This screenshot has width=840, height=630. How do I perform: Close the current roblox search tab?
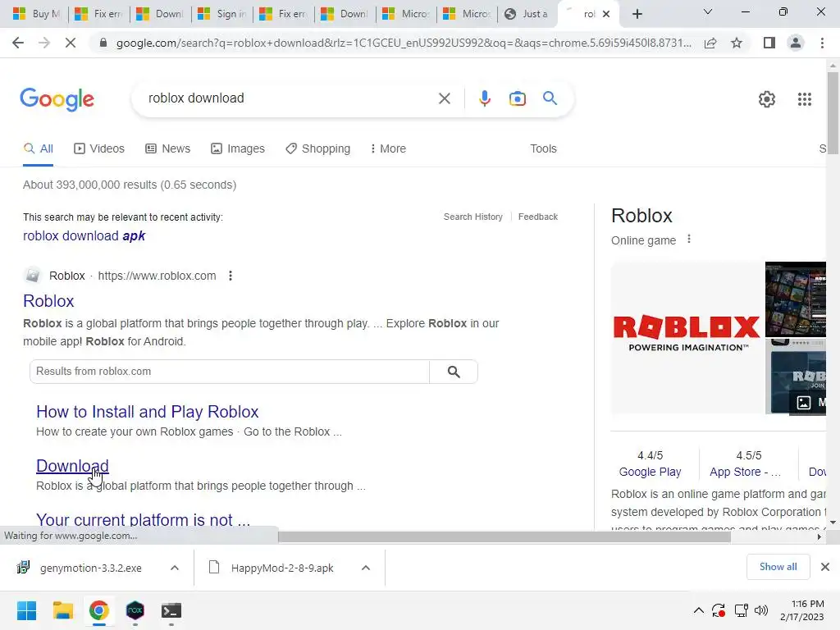(x=606, y=14)
